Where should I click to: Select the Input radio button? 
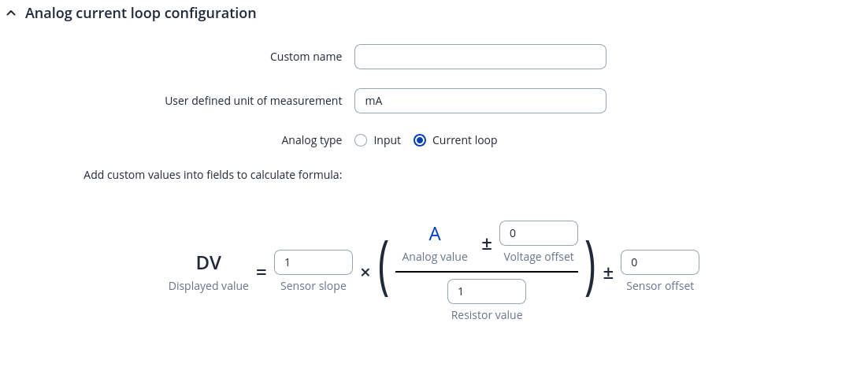point(361,140)
